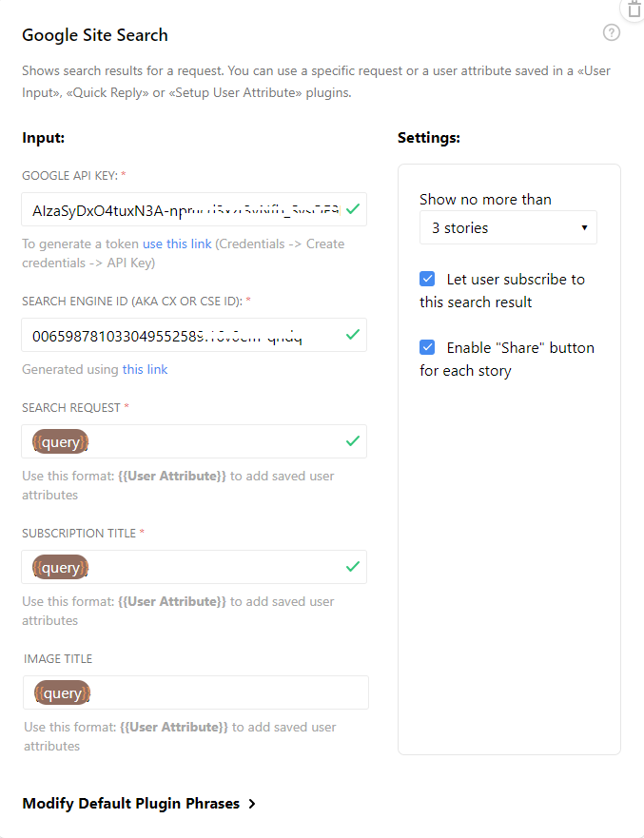Click the green checkmark in Search Request field
644x838 pixels.
click(353, 441)
